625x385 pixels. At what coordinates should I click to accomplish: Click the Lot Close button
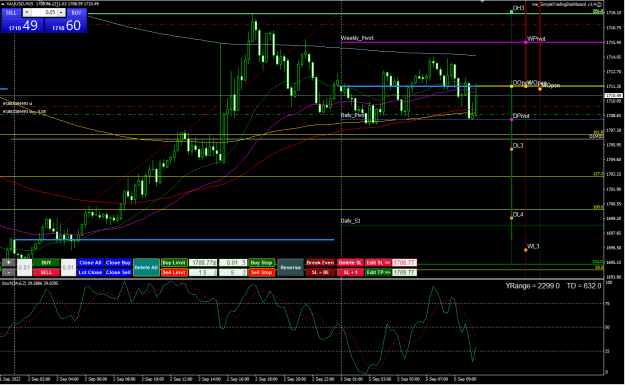(90, 273)
